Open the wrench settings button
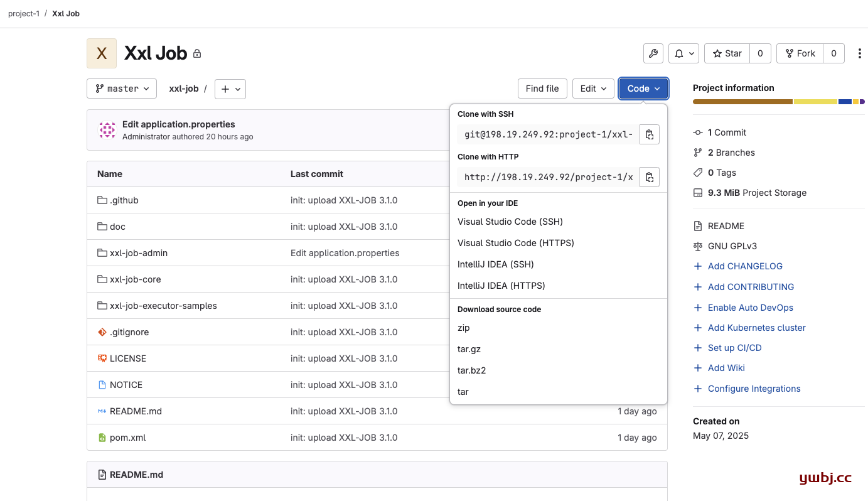868x501 pixels. [x=653, y=53]
